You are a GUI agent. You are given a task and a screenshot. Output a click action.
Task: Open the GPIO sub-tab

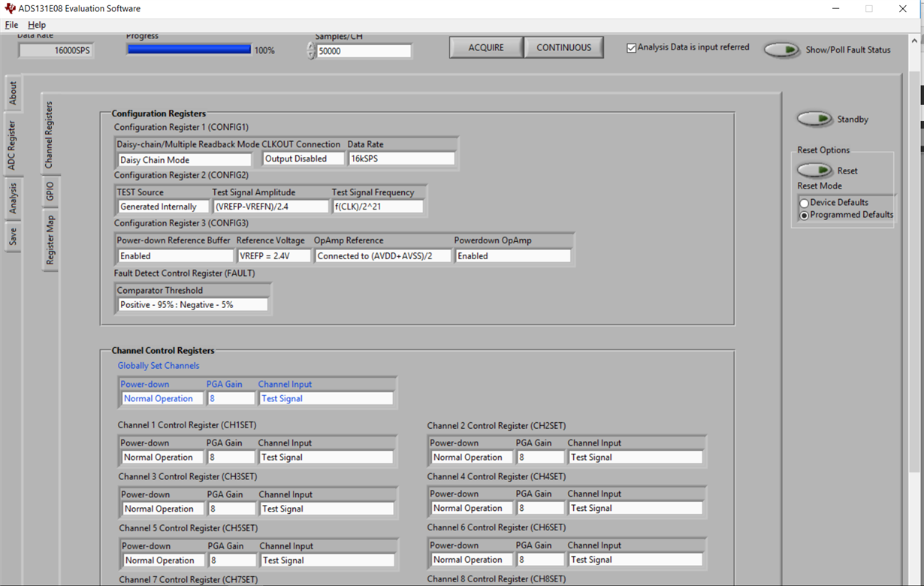[x=49, y=192]
